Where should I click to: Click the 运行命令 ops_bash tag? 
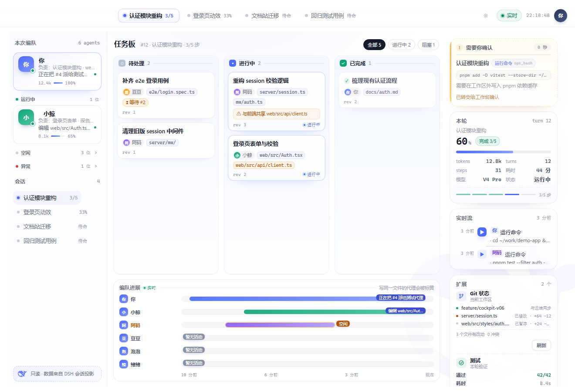[x=514, y=63]
